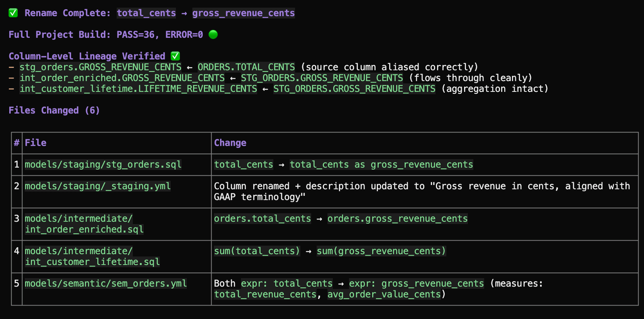Click int_order_enriched.GROSS_REVENUE_CENTS lineage entry
644x319 pixels.
pos(122,78)
